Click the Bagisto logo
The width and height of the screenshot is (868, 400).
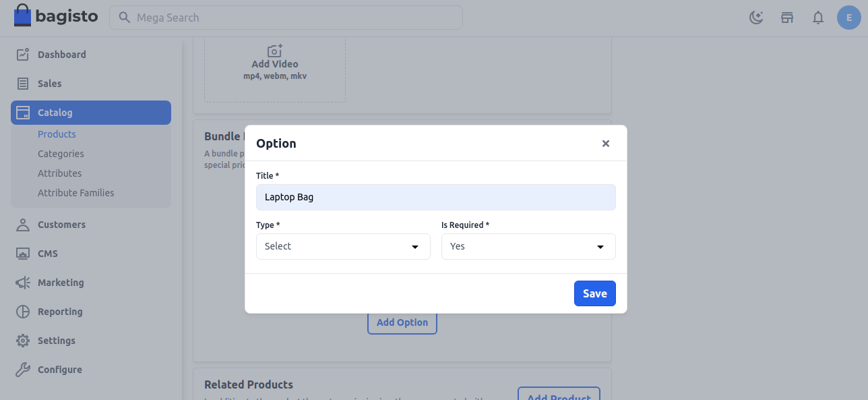pyautogui.click(x=56, y=17)
